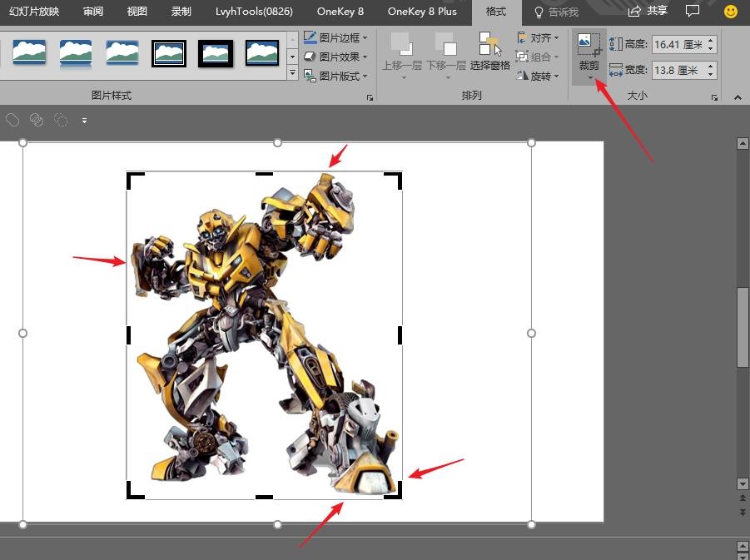Open the 录制 tab
Image resolution: width=750 pixels, height=560 pixels.
181,11
